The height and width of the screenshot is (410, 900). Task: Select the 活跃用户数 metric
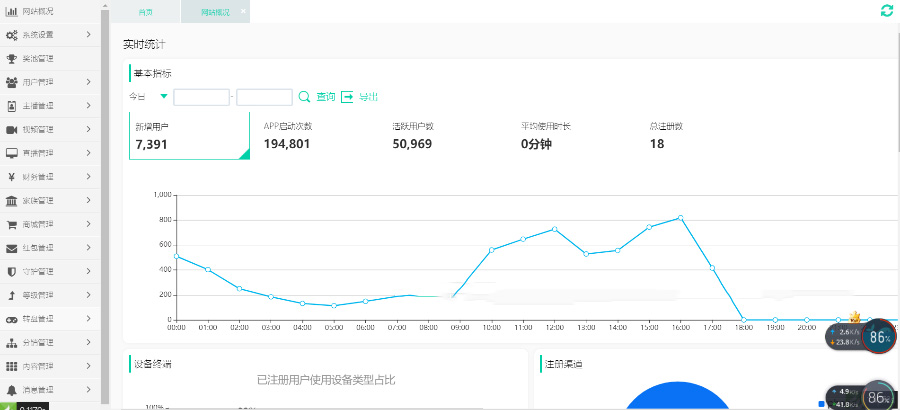pyautogui.click(x=414, y=136)
